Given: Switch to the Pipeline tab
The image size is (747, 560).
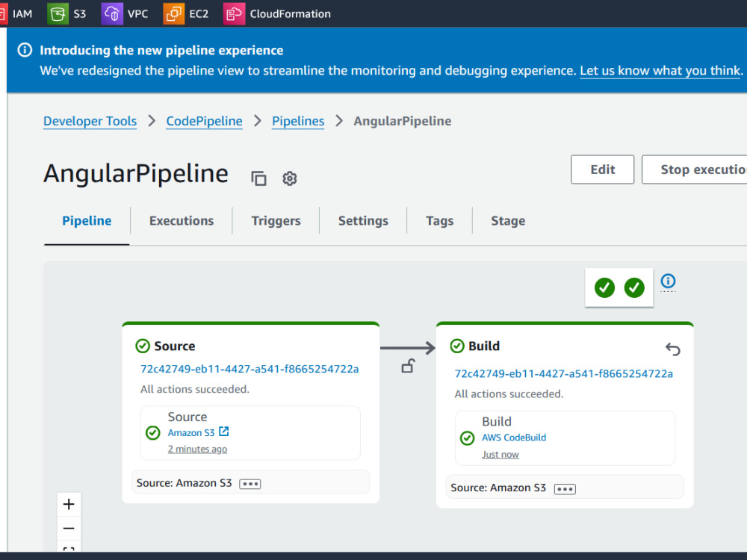Looking at the screenshot, I should 87,221.
